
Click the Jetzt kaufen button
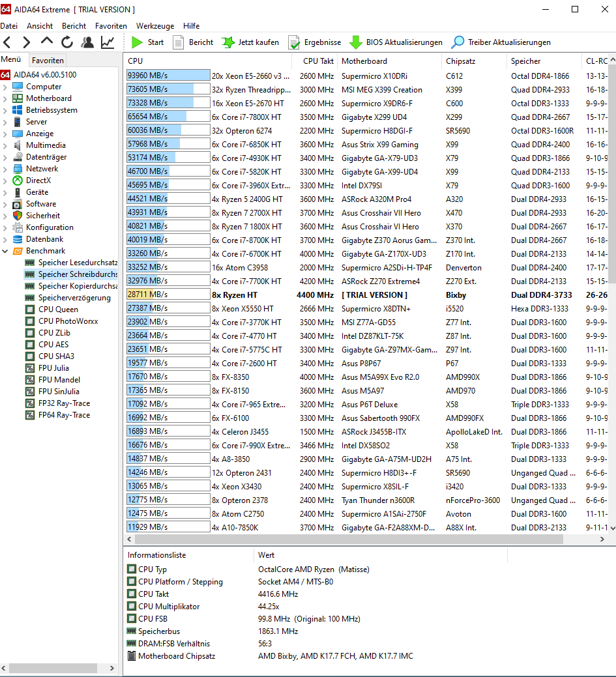click(250, 42)
